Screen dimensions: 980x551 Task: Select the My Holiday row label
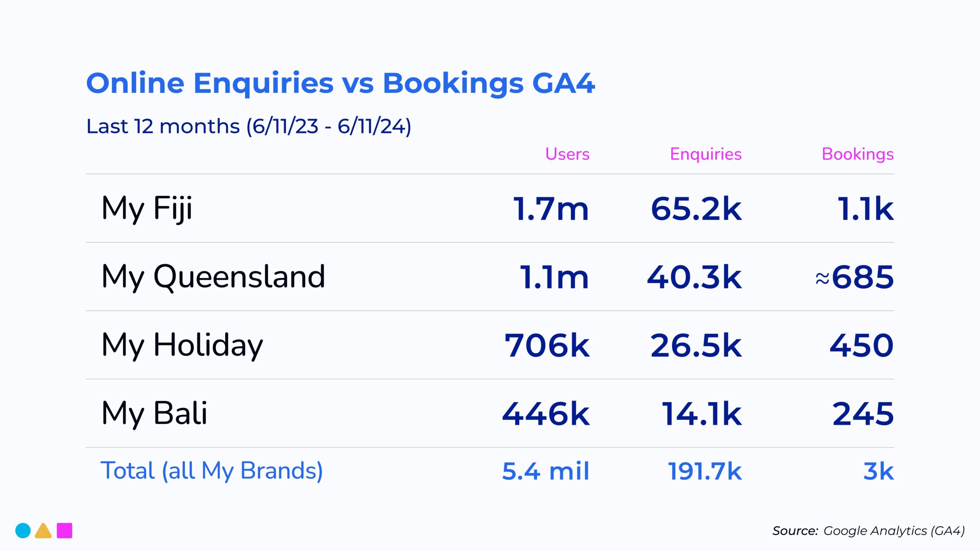pyautogui.click(x=182, y=345)
